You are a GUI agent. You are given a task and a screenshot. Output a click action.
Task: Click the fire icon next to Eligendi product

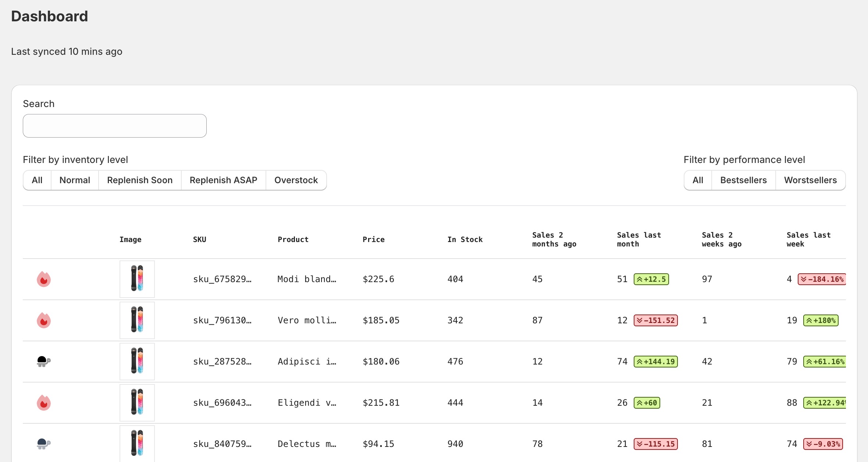click(44, 403)
